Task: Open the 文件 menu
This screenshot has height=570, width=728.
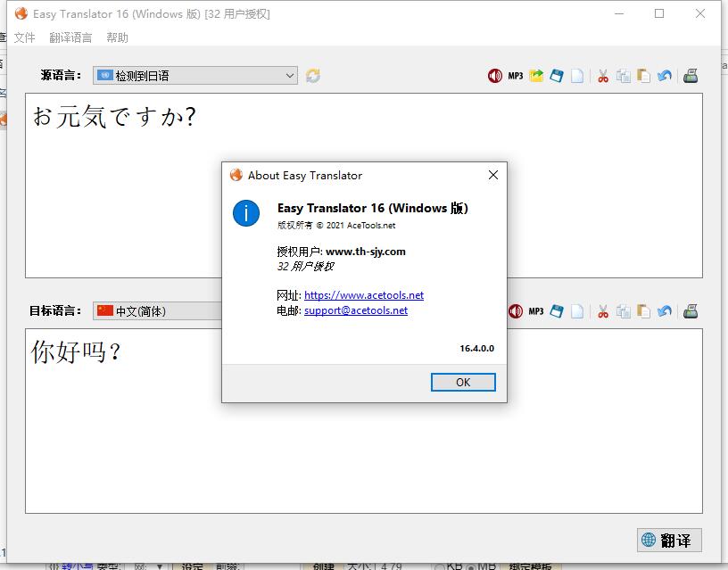Action: tap(24, 37)
